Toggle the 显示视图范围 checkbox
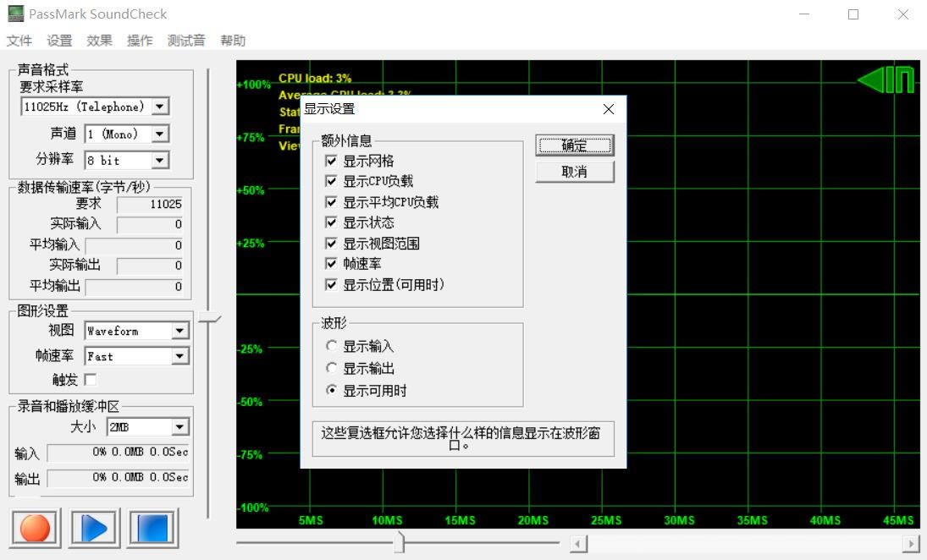 pos(331,243)
